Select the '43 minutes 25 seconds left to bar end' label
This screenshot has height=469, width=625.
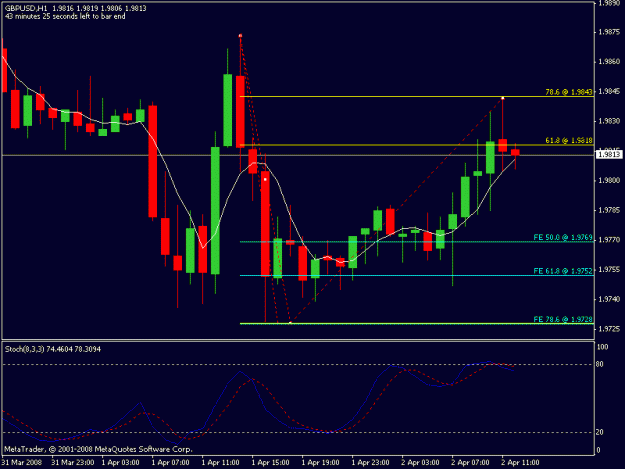tap(65, 16)
